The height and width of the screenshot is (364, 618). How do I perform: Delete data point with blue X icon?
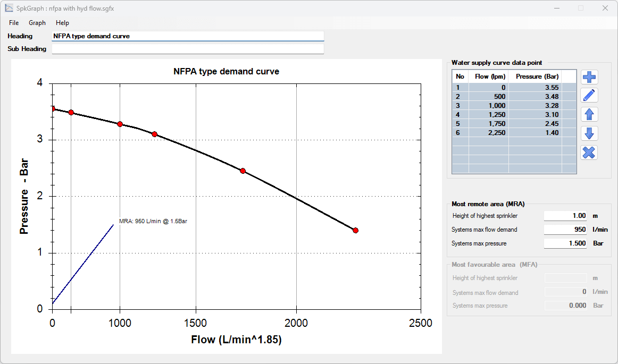point(589,153)
